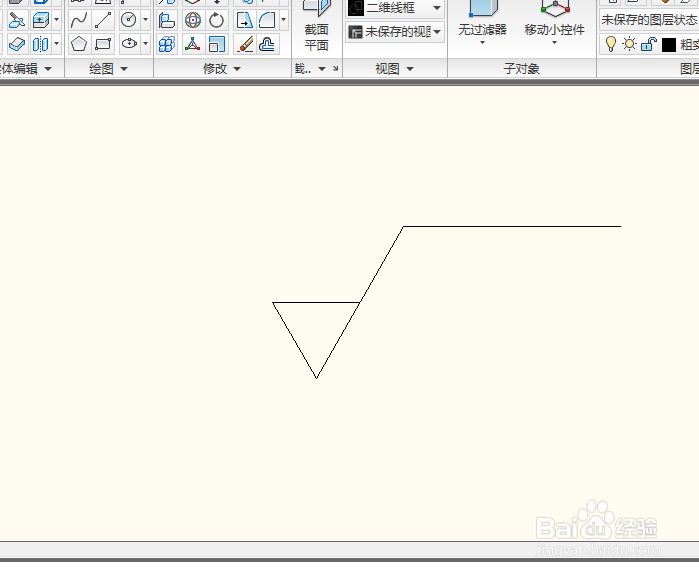Expand the 截.. section panel title

tap(310, 69)
